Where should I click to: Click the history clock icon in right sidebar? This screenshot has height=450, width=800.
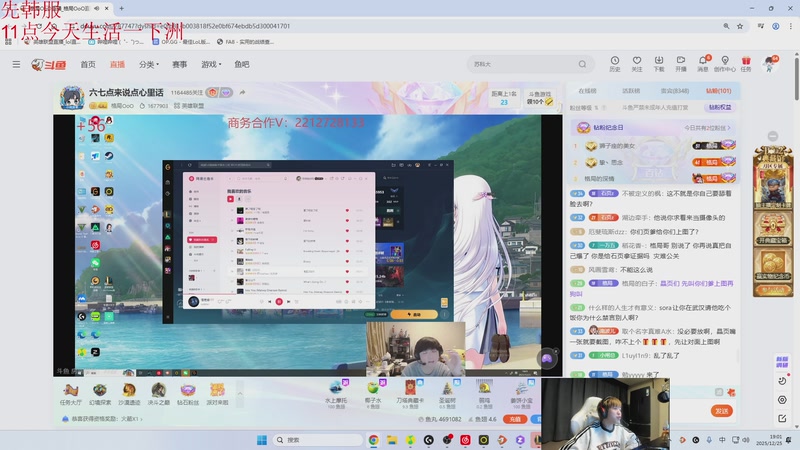coord(782,381)
